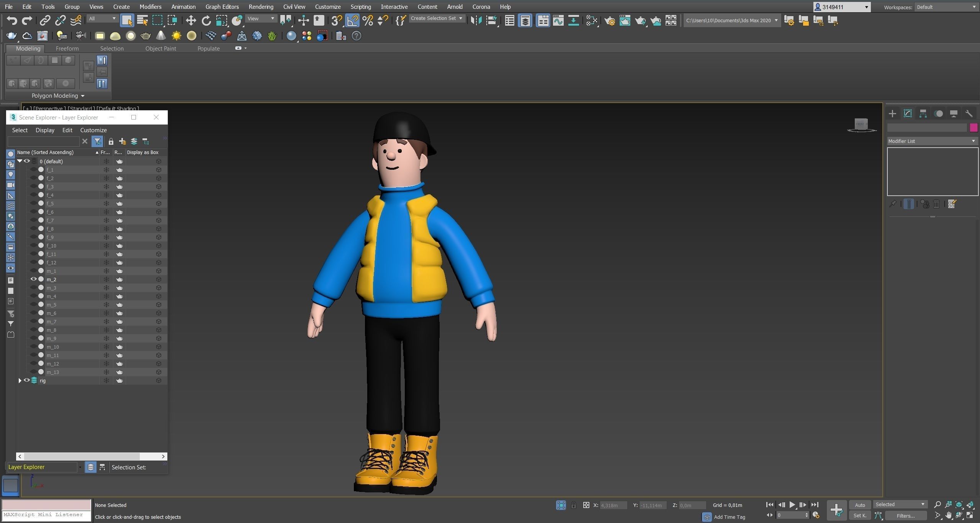The width and height of the screenshot is (980, 523).
Task: Click the Pan View hand icon
Action: (x=949, y=515)
